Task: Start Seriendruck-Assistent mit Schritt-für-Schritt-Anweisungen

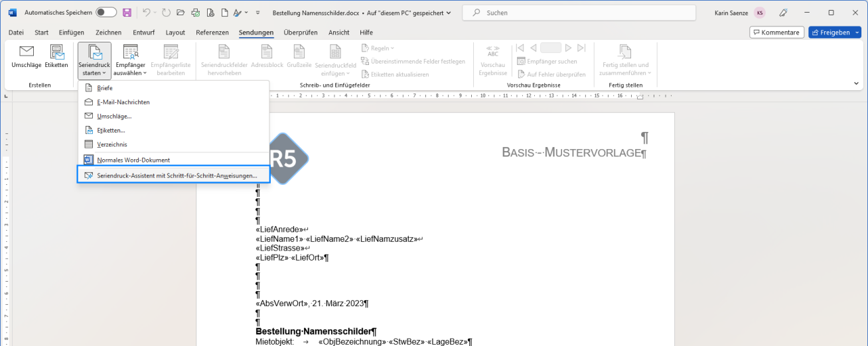Action: (x=173, y=175)
